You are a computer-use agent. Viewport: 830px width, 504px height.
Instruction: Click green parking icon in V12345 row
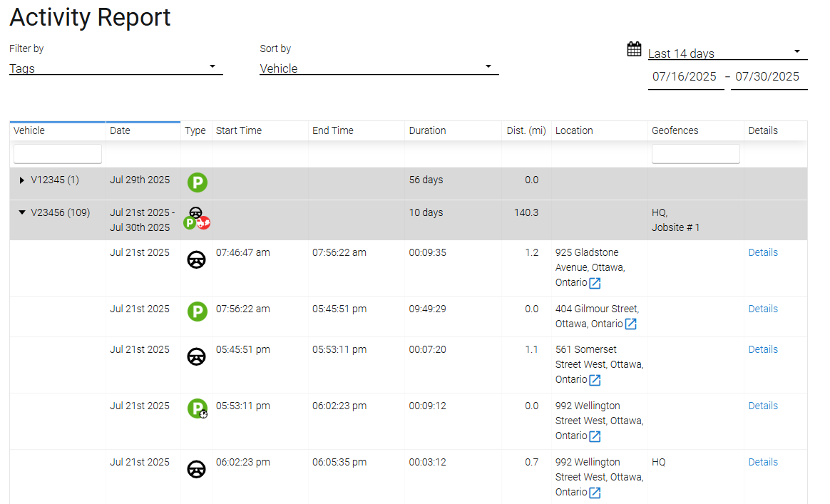click(x=198, y=182)
